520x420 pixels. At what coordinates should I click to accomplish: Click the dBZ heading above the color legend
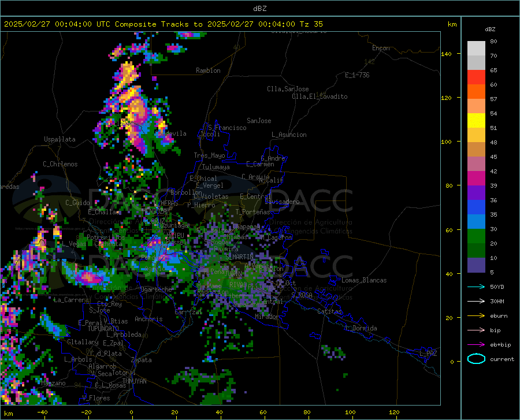490,29
